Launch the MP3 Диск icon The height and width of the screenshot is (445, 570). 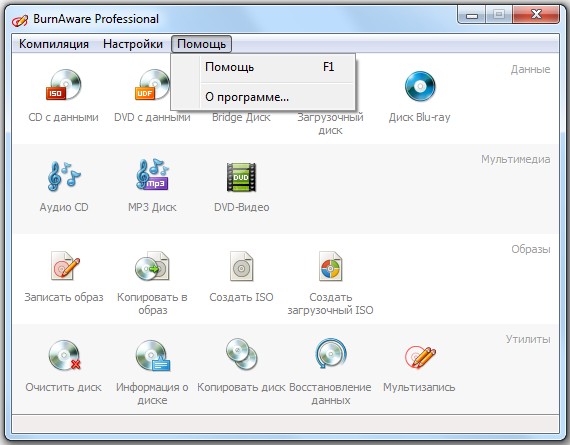click(152, 175)
